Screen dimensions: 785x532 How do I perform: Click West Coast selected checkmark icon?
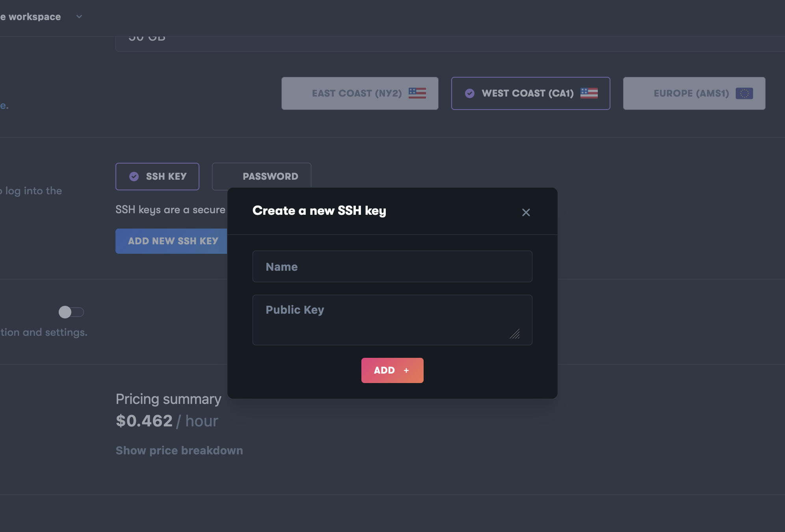[x=469, y=93]
